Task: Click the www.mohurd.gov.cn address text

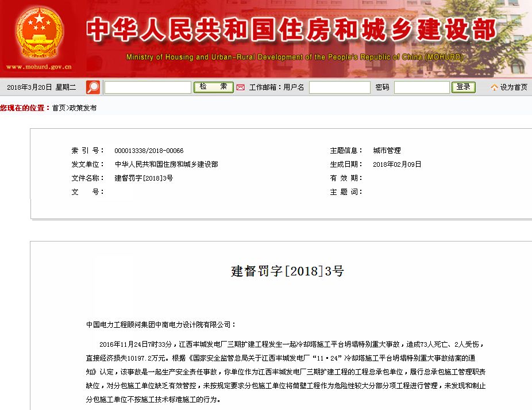Action: [x=39, y=67]
